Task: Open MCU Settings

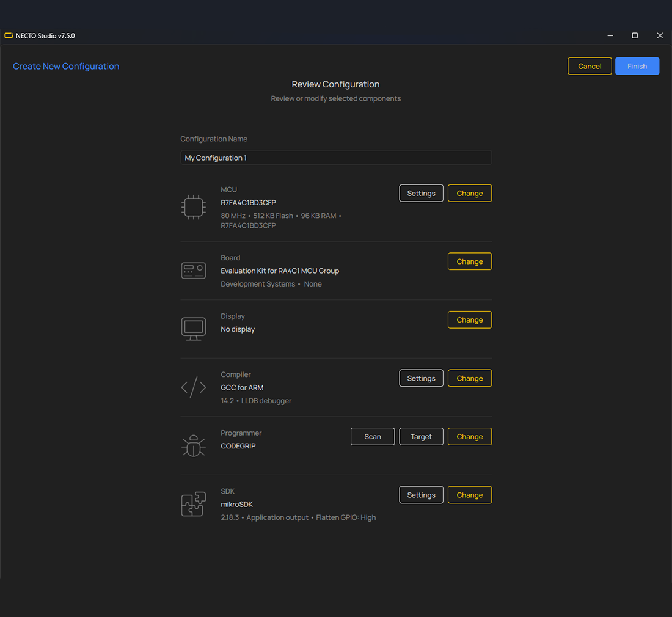Action: [421, 193]
